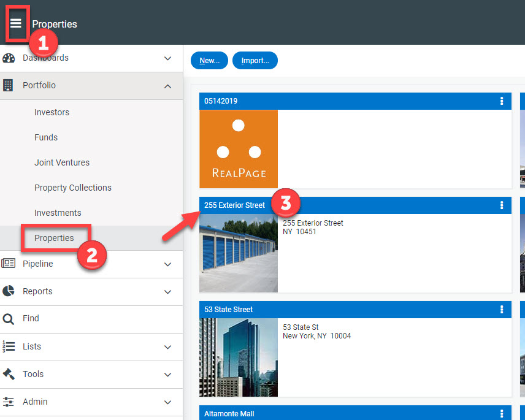Select the Dashboards icon in sidebar
Viewport: 525px width, 420px height.
tap(9, 57)
